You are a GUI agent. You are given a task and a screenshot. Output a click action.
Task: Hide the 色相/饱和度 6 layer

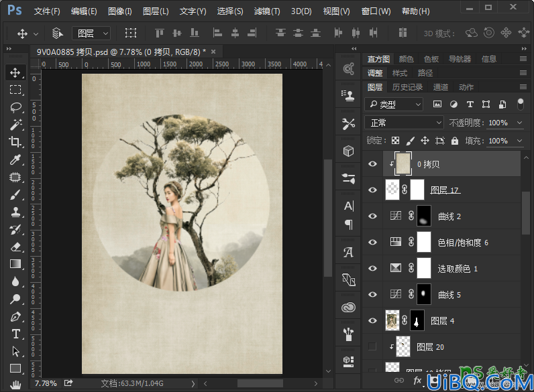(x=372, y=243)
